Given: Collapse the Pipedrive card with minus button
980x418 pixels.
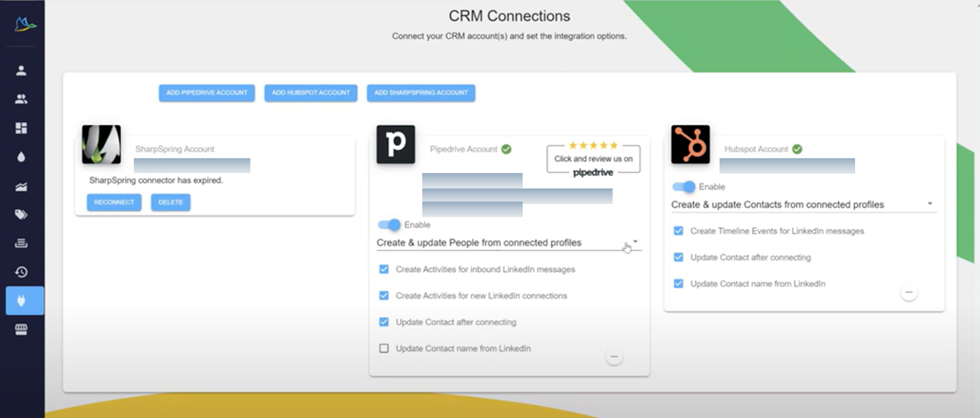Looking at the screenshot, I should pos(614,357).
